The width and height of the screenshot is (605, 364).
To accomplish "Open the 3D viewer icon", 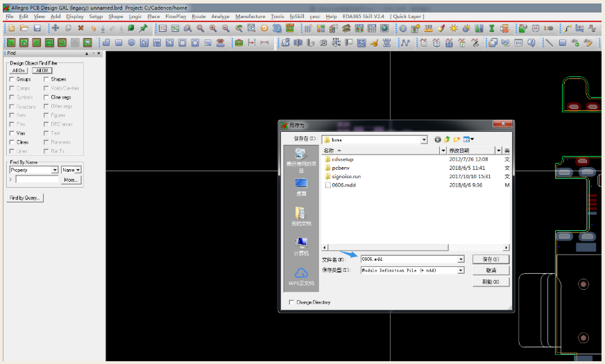I will 277,28.
